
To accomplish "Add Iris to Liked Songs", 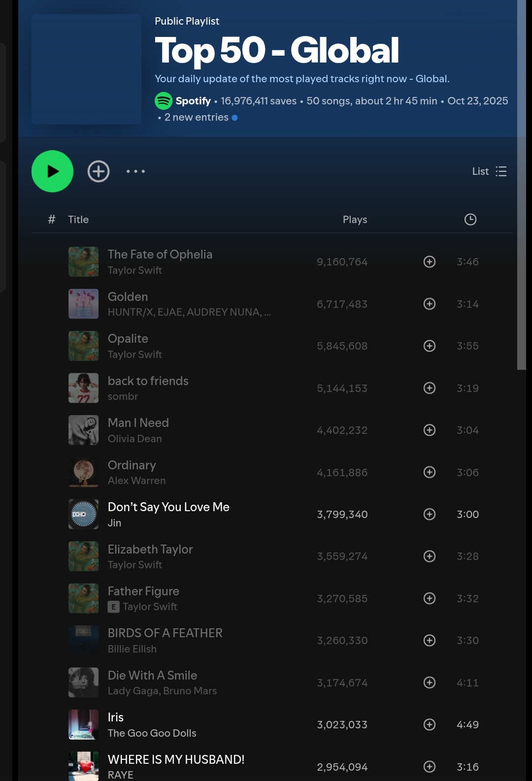I will tap(430, 725).
